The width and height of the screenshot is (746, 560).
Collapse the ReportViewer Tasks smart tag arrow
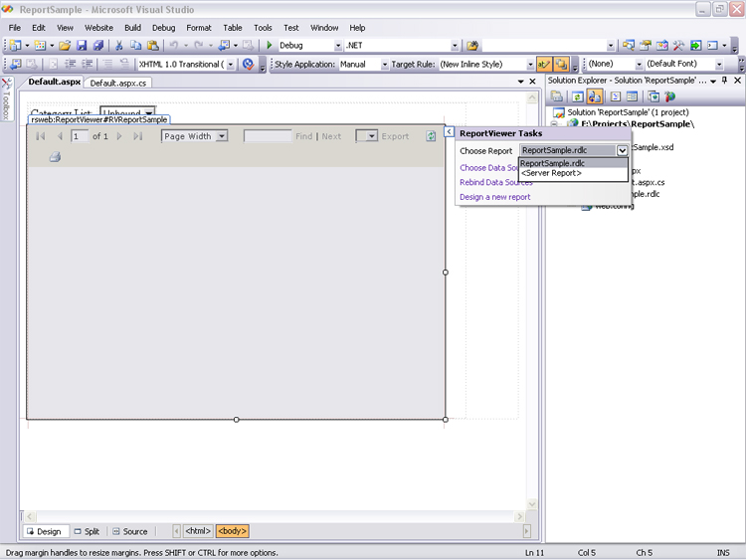pyautogui.click(x=450, y=131)
